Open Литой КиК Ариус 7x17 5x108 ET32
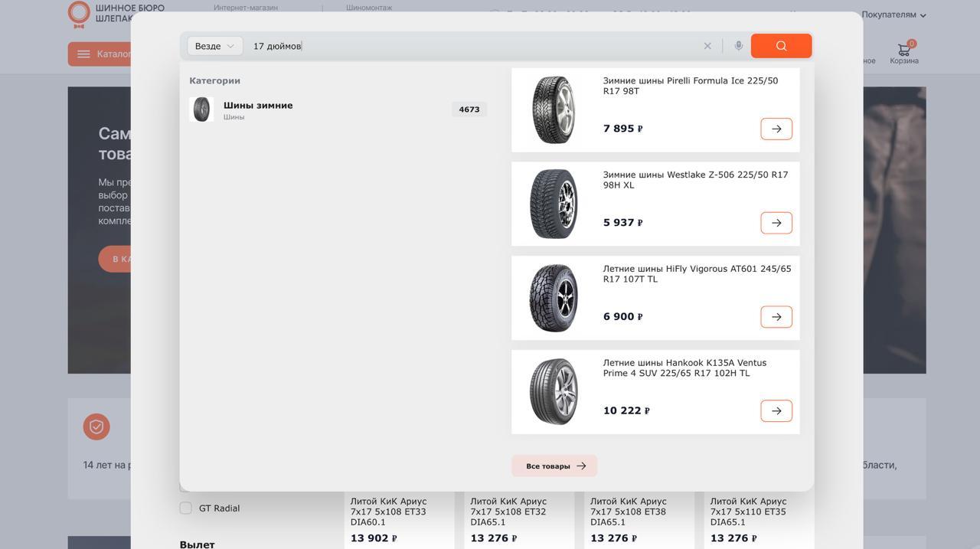Image resolution: width=980 pixels, height=549 pixels. click(x=508, y=511)
